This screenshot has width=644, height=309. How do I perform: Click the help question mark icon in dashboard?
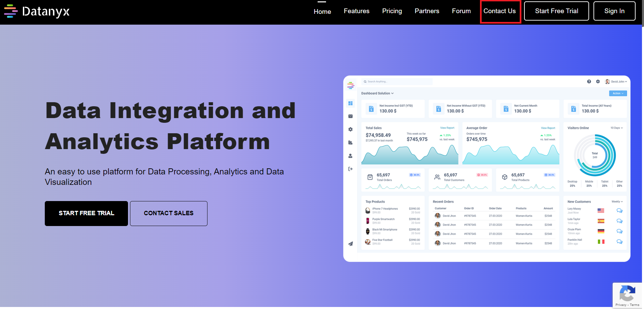click(x=589, y=82)
